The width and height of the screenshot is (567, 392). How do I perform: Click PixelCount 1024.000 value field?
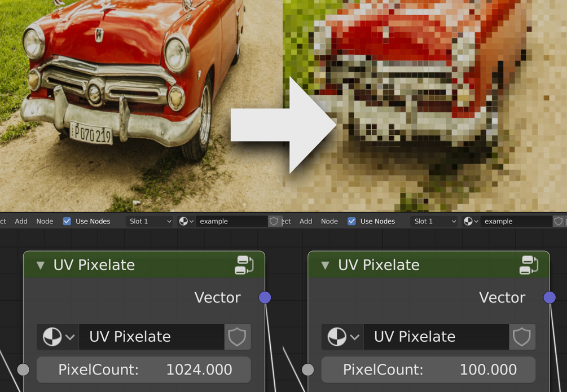[143, 369]
